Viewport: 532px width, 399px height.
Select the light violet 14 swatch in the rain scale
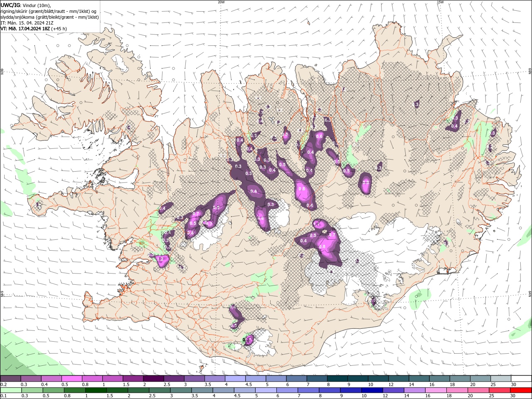coord(414,390)
